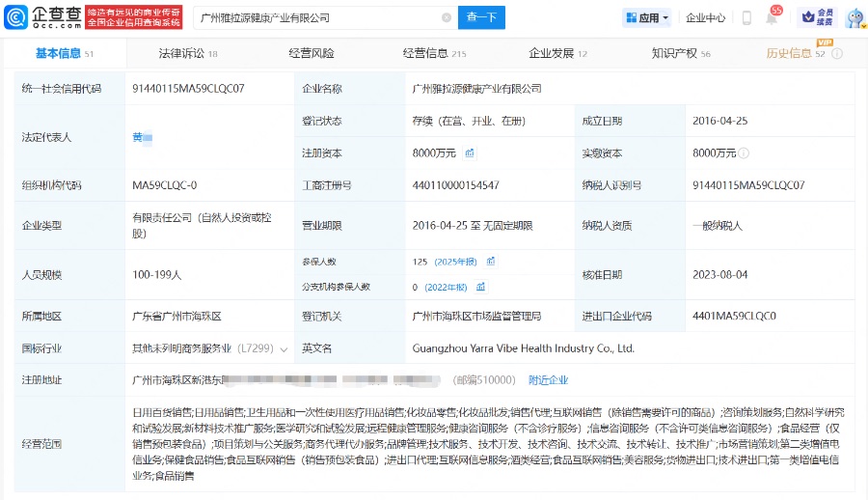The image size is (868, 500).
Task: Open chart icon beside insured count 125
Action: [491, 261]
